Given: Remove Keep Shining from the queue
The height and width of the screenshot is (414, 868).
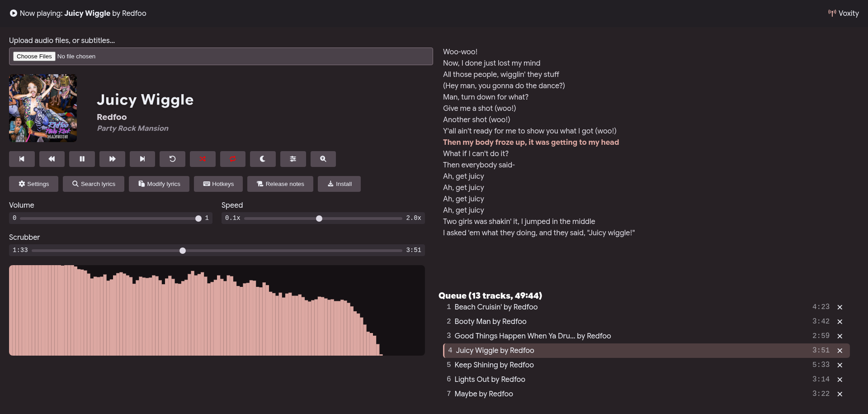Looking at the screenshot, I should click(x=840, y=365).
